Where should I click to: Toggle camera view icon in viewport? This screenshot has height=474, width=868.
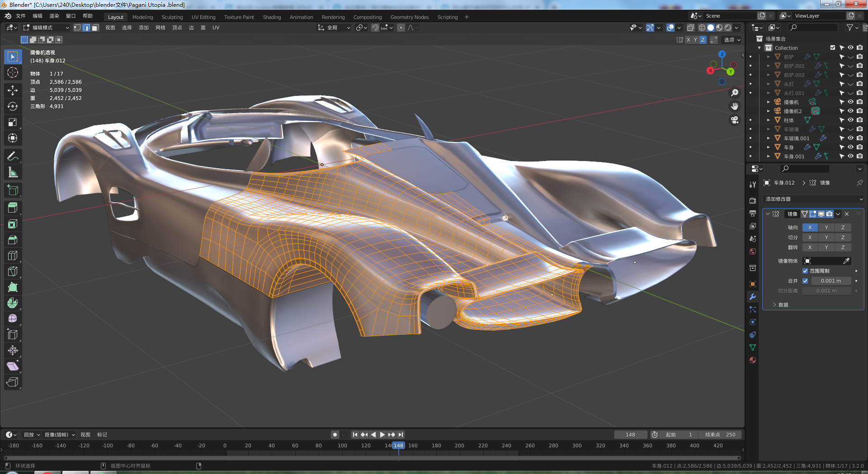(735, 120)
